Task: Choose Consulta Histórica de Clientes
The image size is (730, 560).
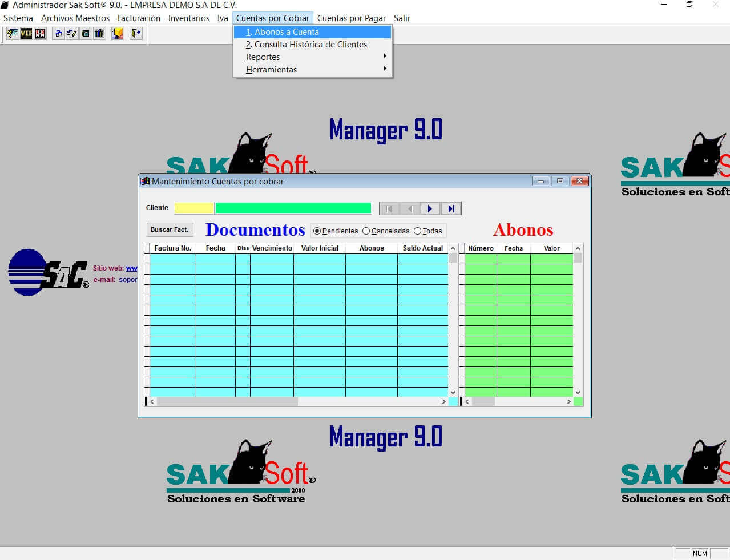Action: pyautogui.click(x=313, y=45)
